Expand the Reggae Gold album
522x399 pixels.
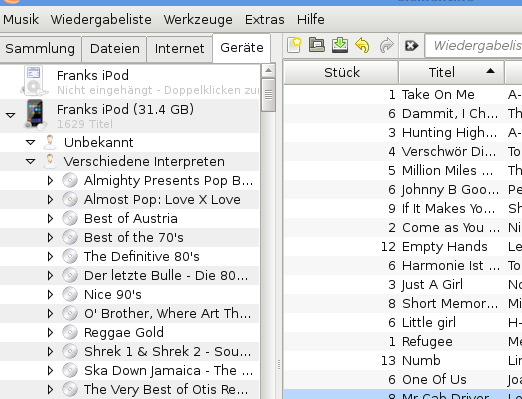[x=50, y=332]
